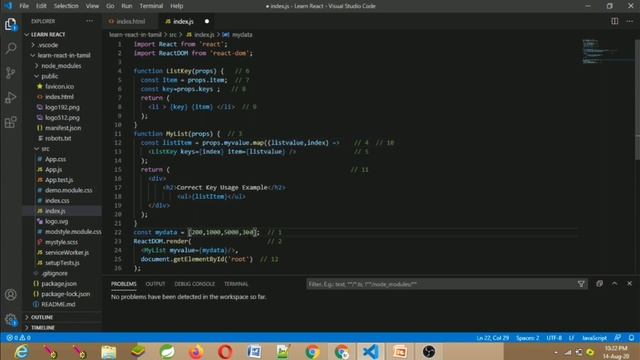Select the index.js editor tab
640x360 pixels.
pos(187,21)
